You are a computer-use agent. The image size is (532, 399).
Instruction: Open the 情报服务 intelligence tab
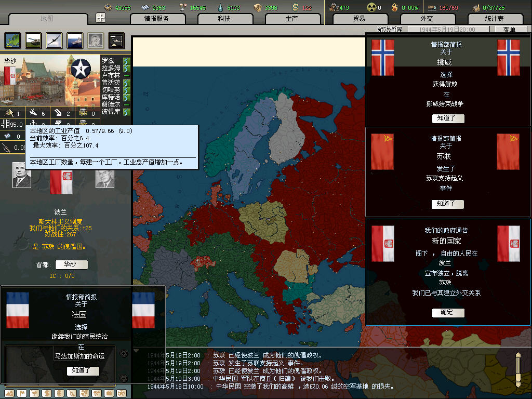157,19
